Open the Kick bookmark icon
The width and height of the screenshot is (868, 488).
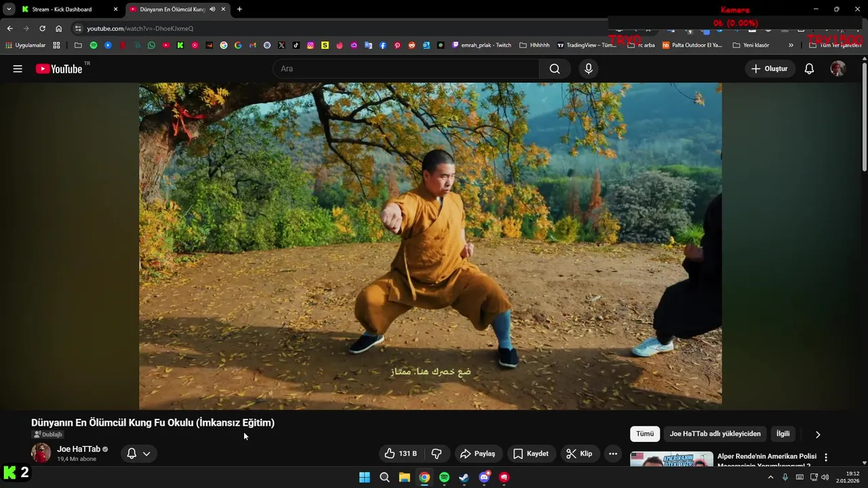coord(180,45)
